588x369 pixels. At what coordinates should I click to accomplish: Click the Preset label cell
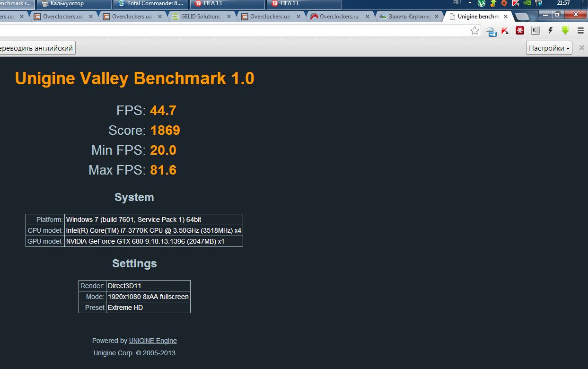tap(92, 307)
